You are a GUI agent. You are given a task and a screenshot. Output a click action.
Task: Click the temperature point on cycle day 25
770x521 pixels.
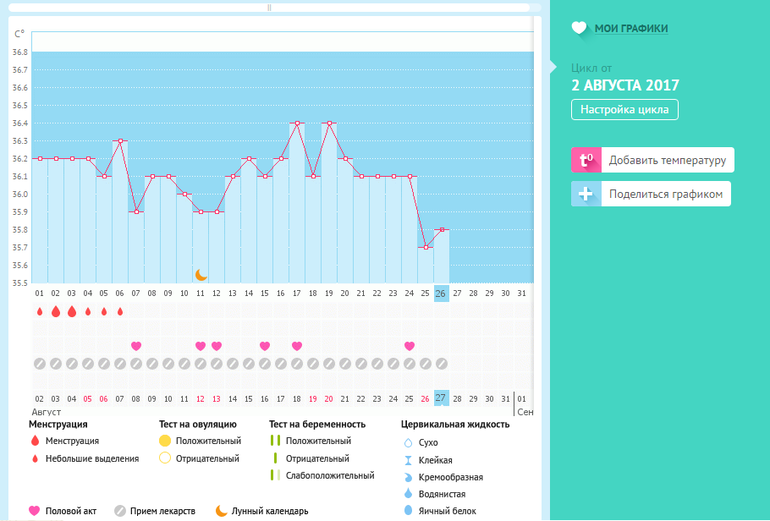(425, 247)
